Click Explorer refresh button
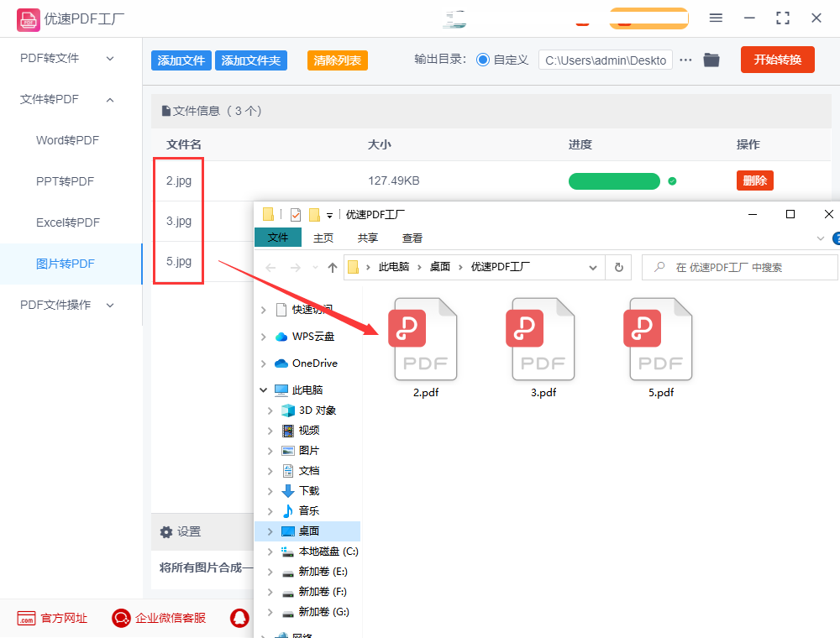Viewport: 840px width, 638px height. point(619,267)
